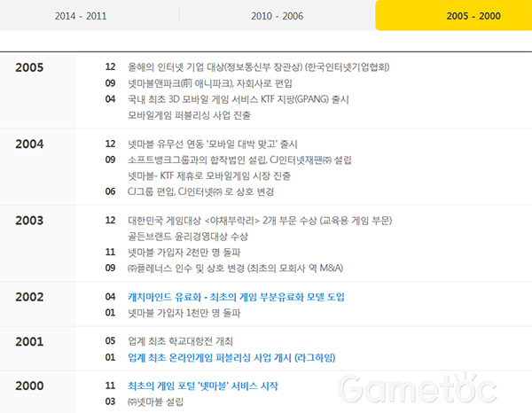Image resolution: width=532 pixels, height=413 pixels.
Task: Follow the 최초의 게임 포털 '넷마블' link
Action: [x=216, y=386]
